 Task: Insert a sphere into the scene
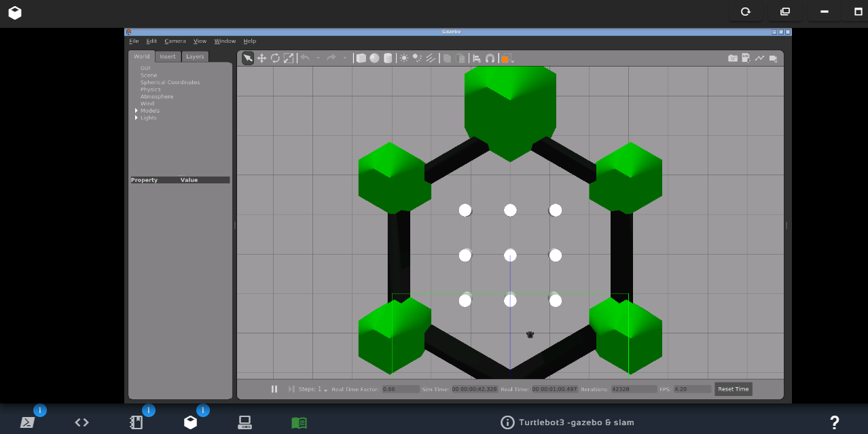[x=375, y=58]
